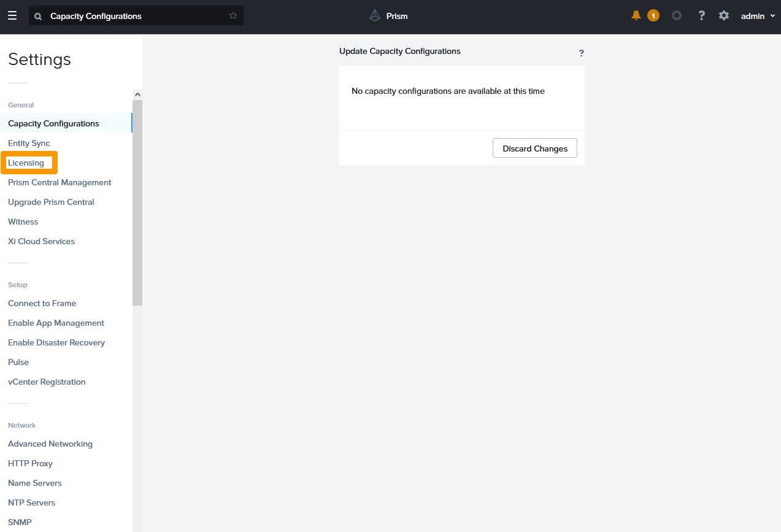
Task: Open the help question mark menu
Action: (701, 16)
